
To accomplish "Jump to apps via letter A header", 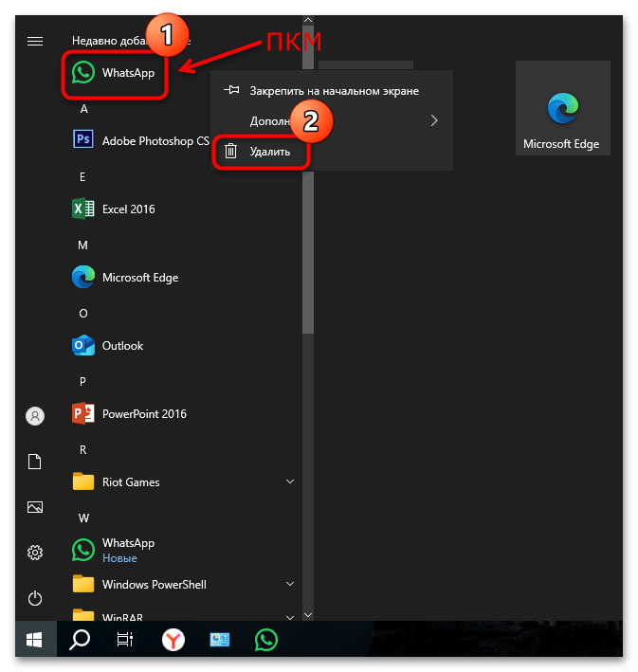I will tap(84, 109).
